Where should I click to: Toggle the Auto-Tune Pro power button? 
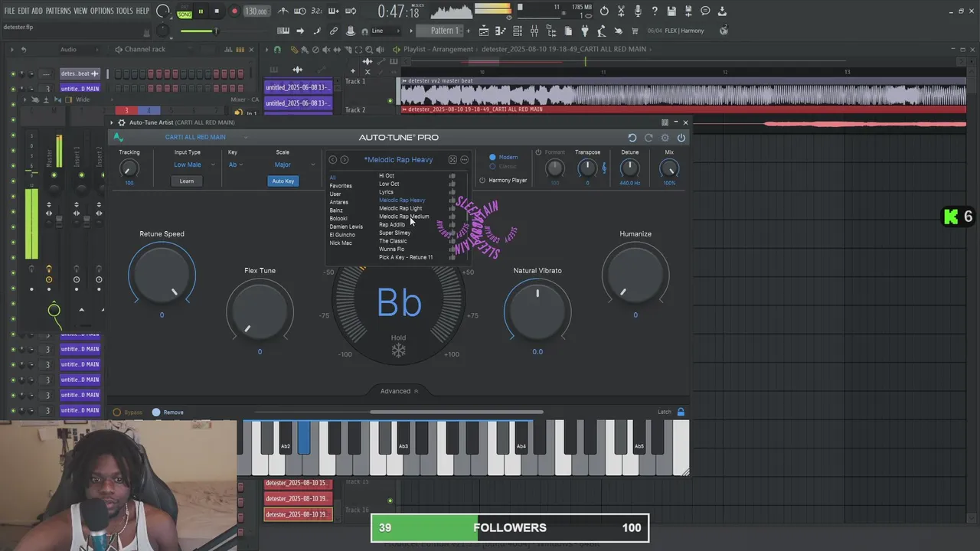coord(681,138)
